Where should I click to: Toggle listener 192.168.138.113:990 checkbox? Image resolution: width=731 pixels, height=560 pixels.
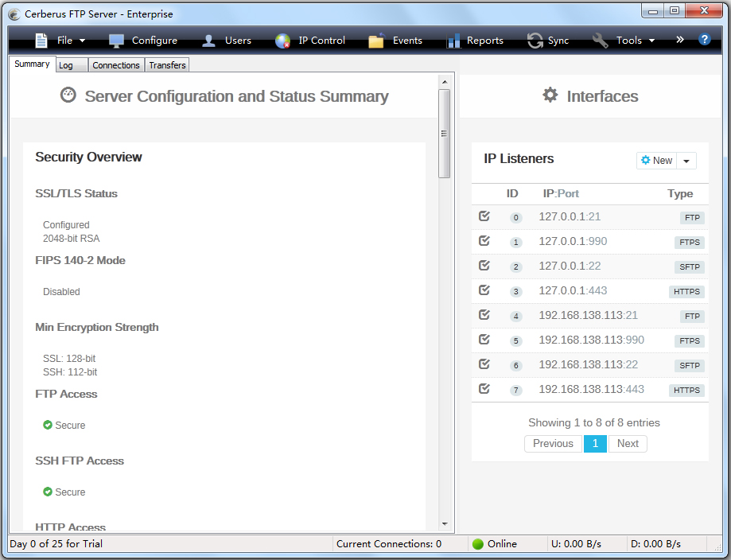coord(484,339)
